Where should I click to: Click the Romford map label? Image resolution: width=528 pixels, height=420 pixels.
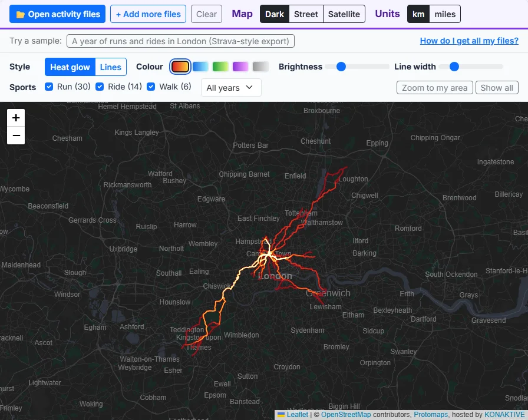click(408, 229)
